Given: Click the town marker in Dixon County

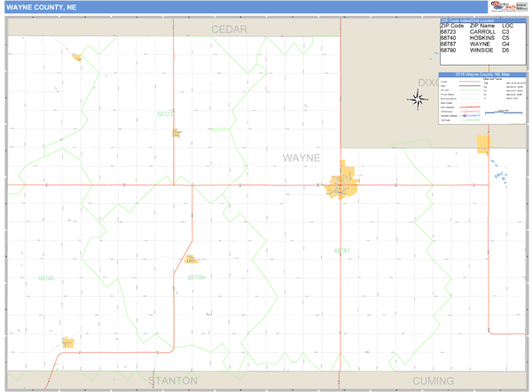Looking at the screenshot, I should tap(483, 144).
